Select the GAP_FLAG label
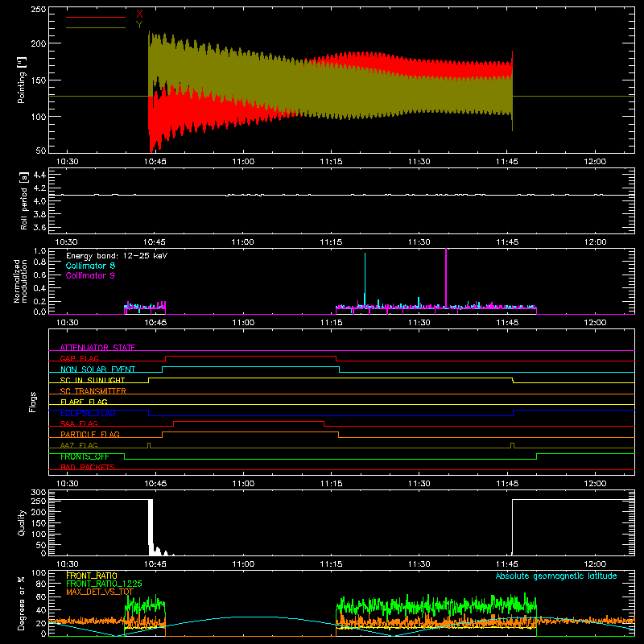 tap(79, 358)
